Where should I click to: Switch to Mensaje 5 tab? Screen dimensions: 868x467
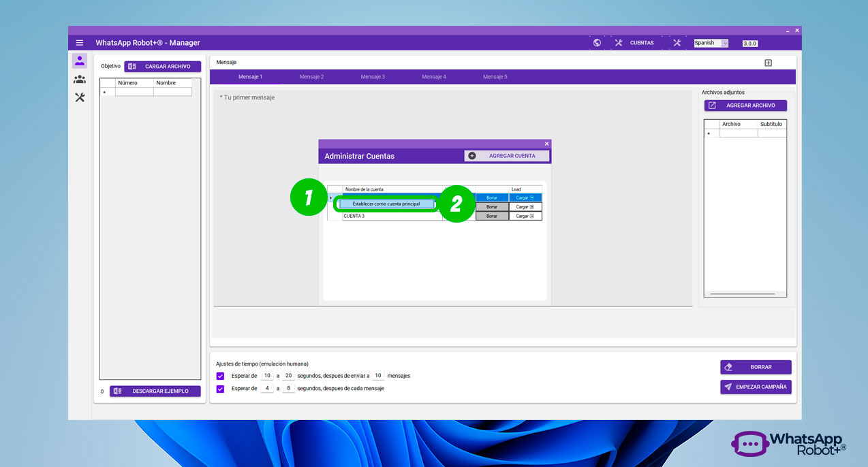(495, 77)
